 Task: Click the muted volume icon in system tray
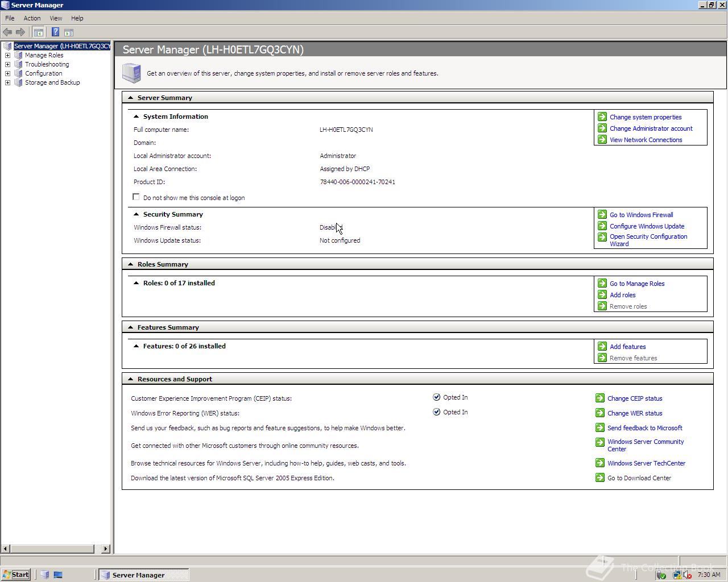click(x=689, y=575)
